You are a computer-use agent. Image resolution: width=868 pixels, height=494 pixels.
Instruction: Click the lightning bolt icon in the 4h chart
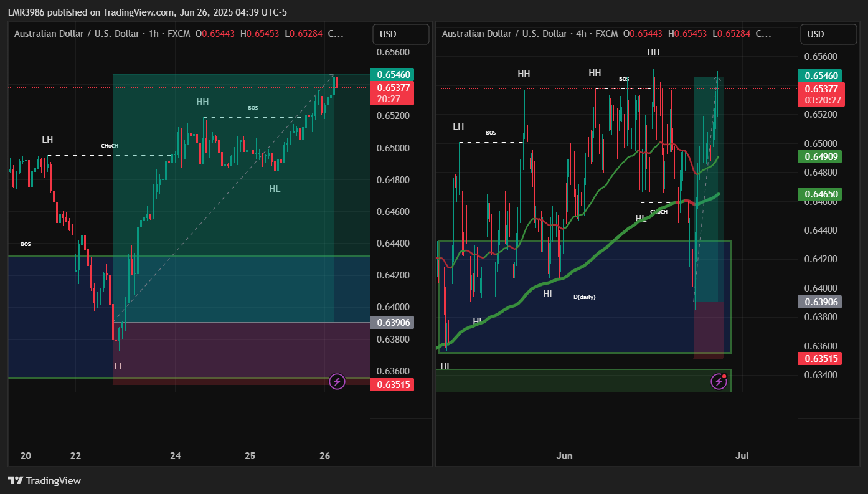(719, 381)
